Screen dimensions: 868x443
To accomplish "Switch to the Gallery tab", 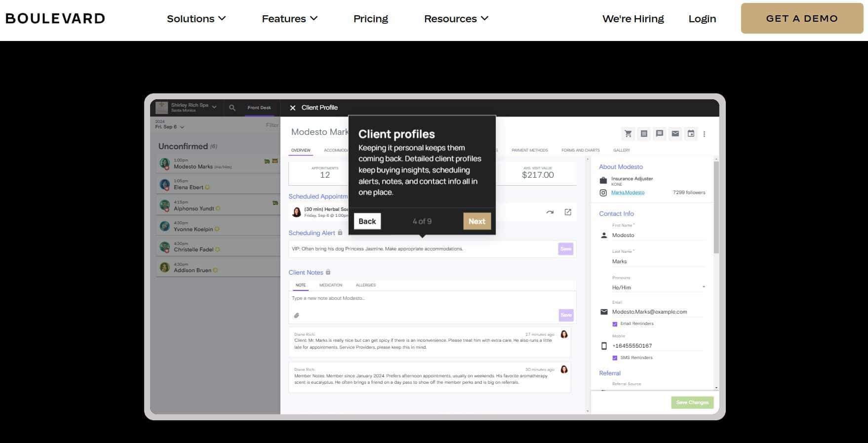I will pos(621,150).
